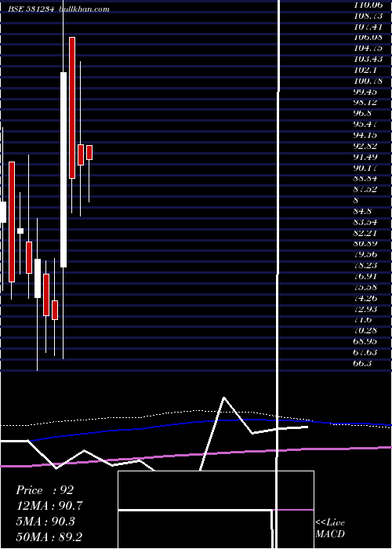
Task: Click the 100.78 price axis label
Action: [x=368, y=81]
